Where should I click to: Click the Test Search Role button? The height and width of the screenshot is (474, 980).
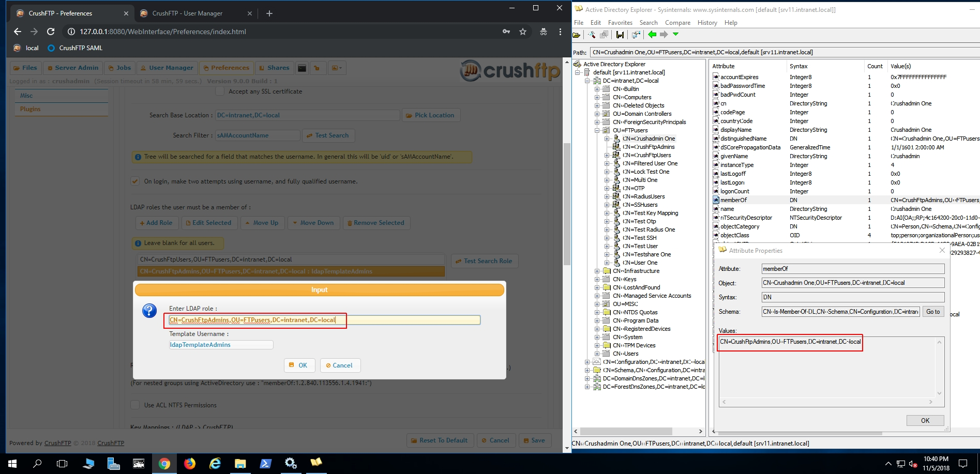[484, 261]
